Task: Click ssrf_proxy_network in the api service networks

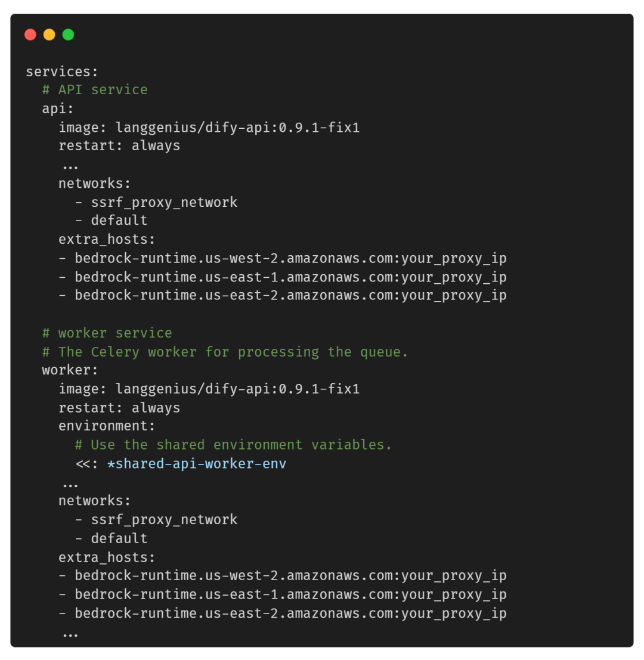Action: [x=164, y=203]
